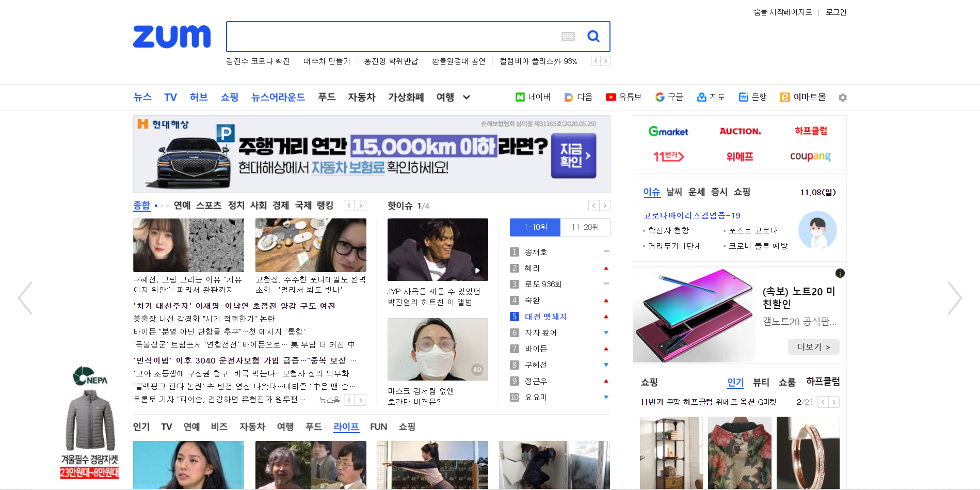Image resolution: width=980 pixels, height=490 pixels.
Task: Show next shopping items page
Action: pyautogui.click(x=834, y=402)
